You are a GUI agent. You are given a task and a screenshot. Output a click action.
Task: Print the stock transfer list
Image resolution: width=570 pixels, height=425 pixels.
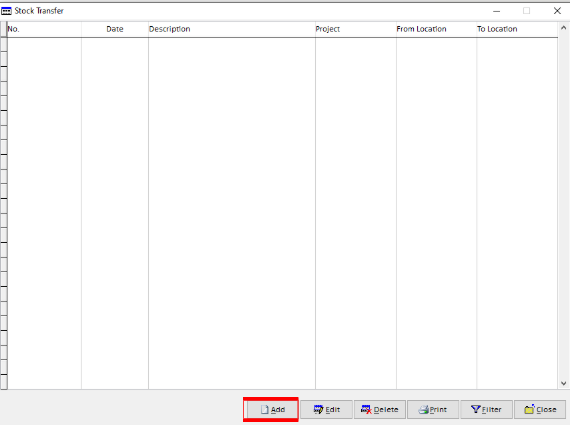[x=433, y=410]
